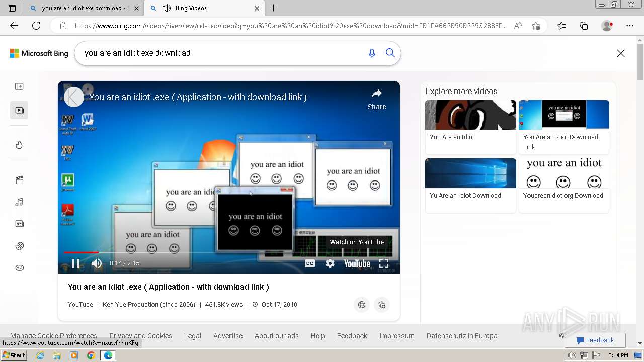Open Chrome from the taskbar
The height and width of the screenshot is (362, 644).
click(x=91, y=355)
